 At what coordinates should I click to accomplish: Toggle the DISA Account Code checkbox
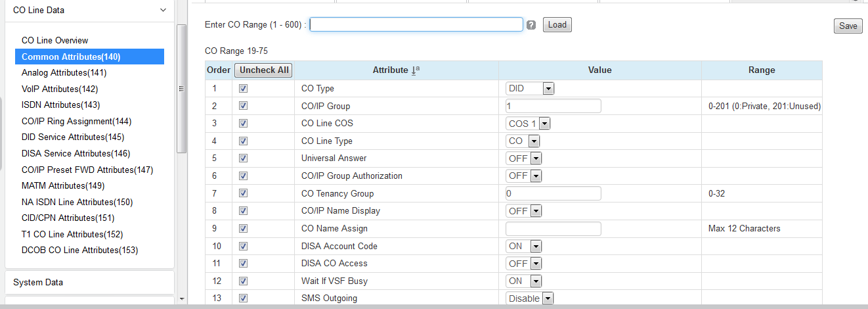243,246
